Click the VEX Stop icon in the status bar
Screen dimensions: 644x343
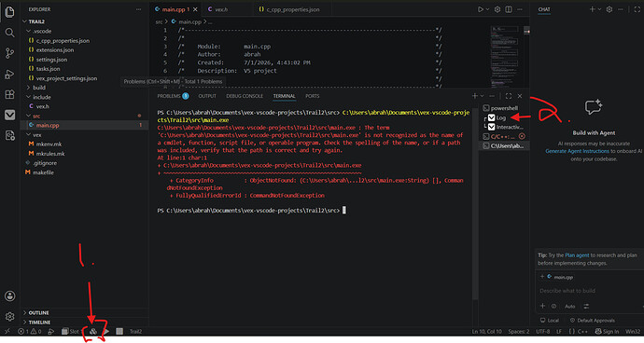[119, 331]
